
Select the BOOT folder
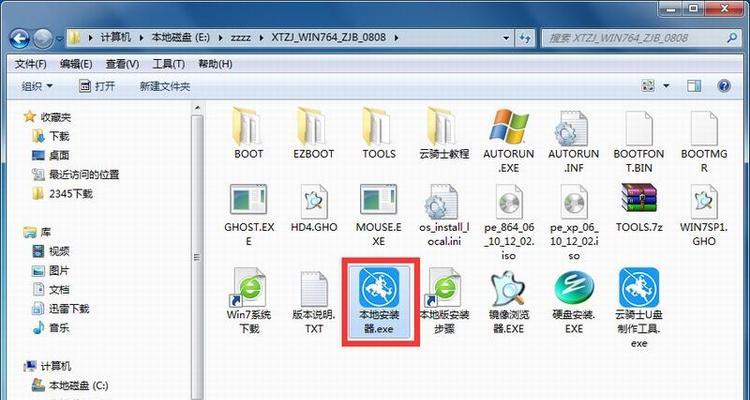(248, 133)
